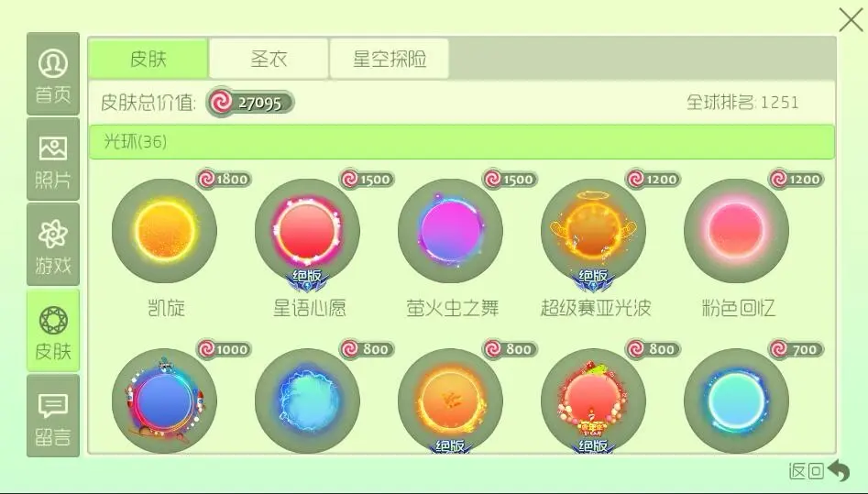Image resolution: width=868 pixels, height=494 pixels.
Task: Click the 全球排名: 1251 ranking text
Action: 742,103
